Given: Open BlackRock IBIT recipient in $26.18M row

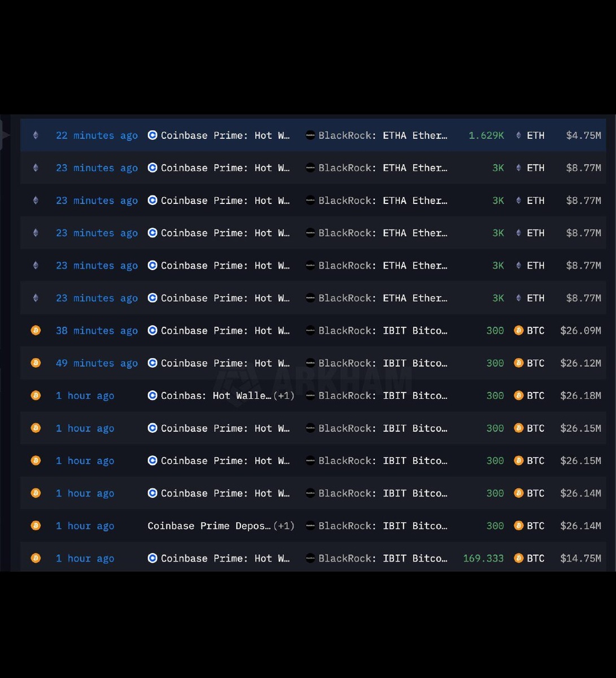Looking at the screenshot, I should pos(383,396).
